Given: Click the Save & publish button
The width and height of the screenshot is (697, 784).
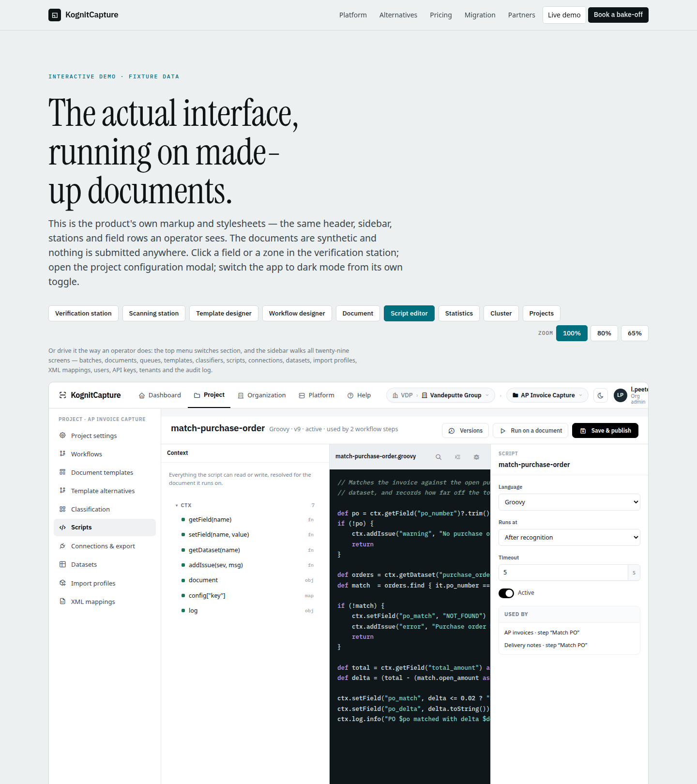Looking at the screenshot, I should 605,431.
